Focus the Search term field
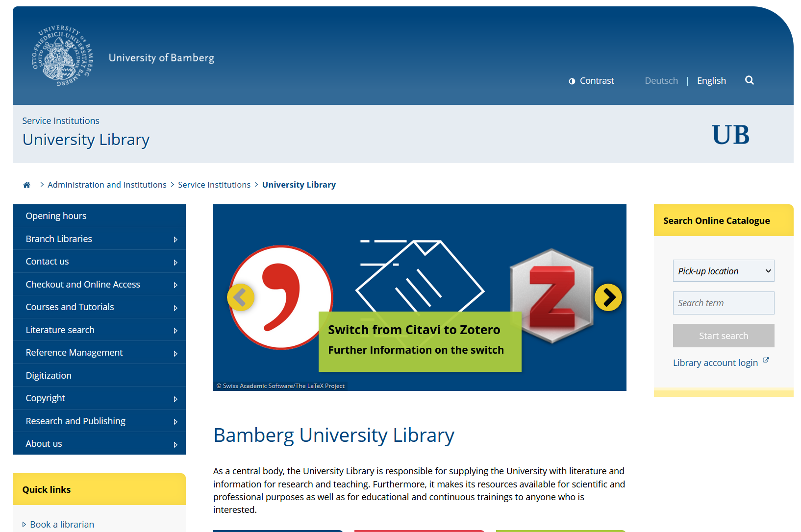 [724, 303]
